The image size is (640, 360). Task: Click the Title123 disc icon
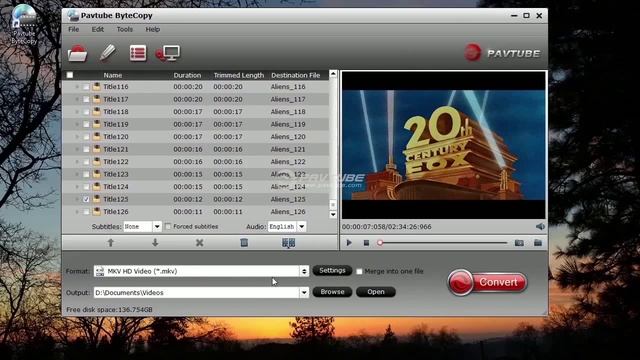(97, 174)
